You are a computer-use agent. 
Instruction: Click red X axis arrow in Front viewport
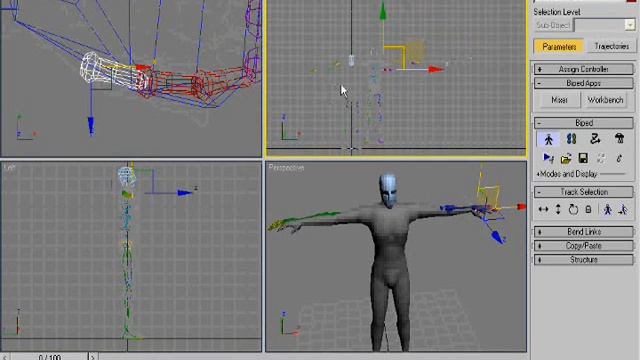tap(436, 70)
